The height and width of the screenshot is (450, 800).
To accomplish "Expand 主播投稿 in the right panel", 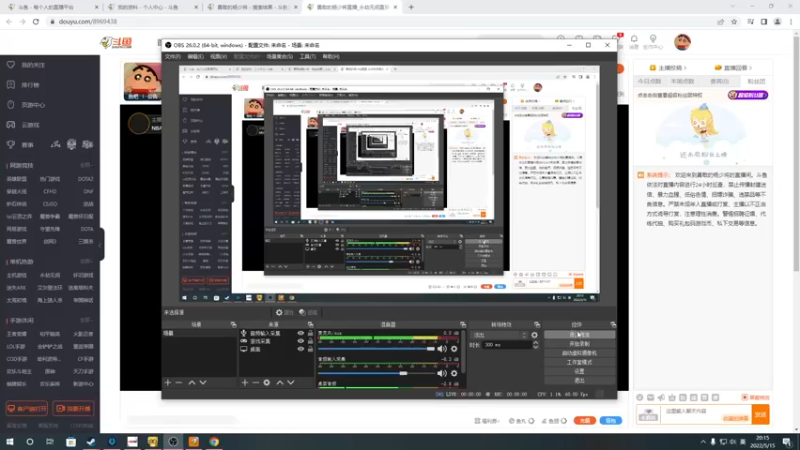I will [668, 67].
